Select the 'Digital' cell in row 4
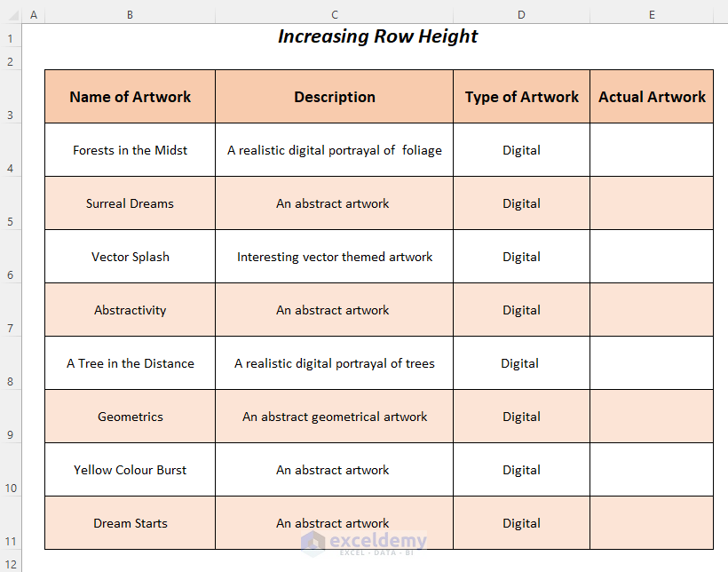 coord(521,149)
